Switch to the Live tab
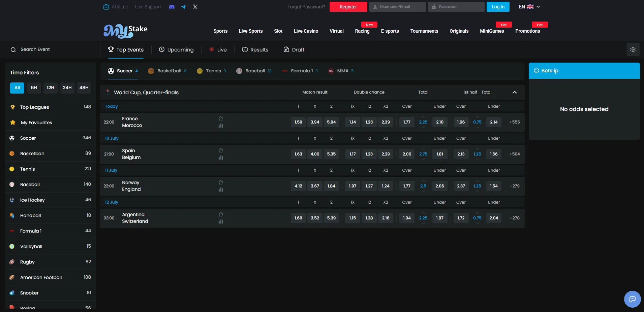Viewport: 644px width, 312px height. (218, 50)
